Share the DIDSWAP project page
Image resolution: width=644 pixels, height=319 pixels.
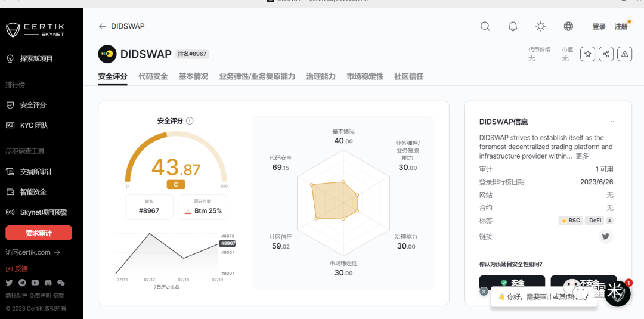click(606, 54)
